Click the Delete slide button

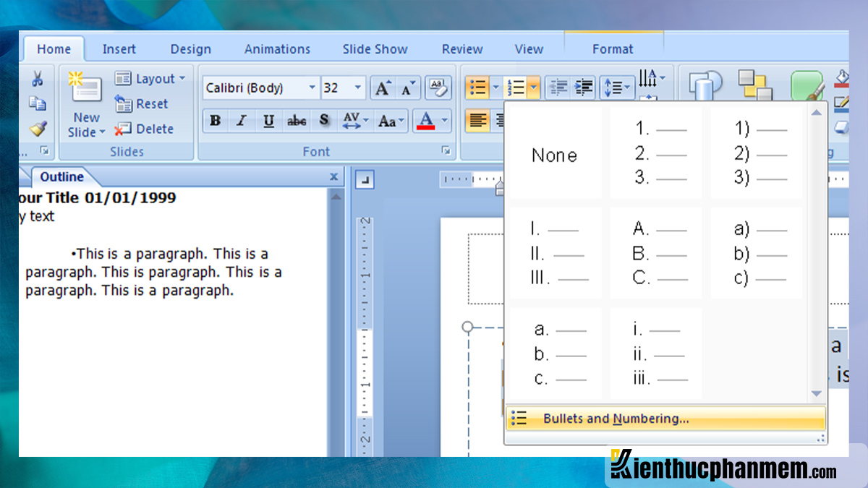[x=144, y=129]
